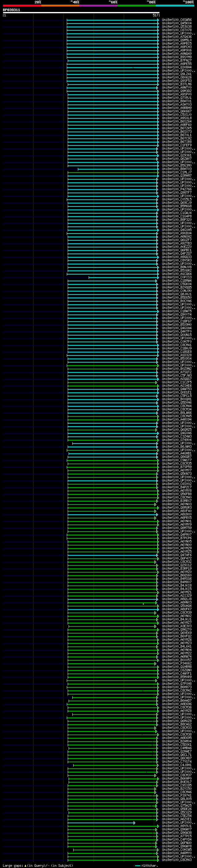Open hit UniRef100_Q53U38

tap(177, 26)
